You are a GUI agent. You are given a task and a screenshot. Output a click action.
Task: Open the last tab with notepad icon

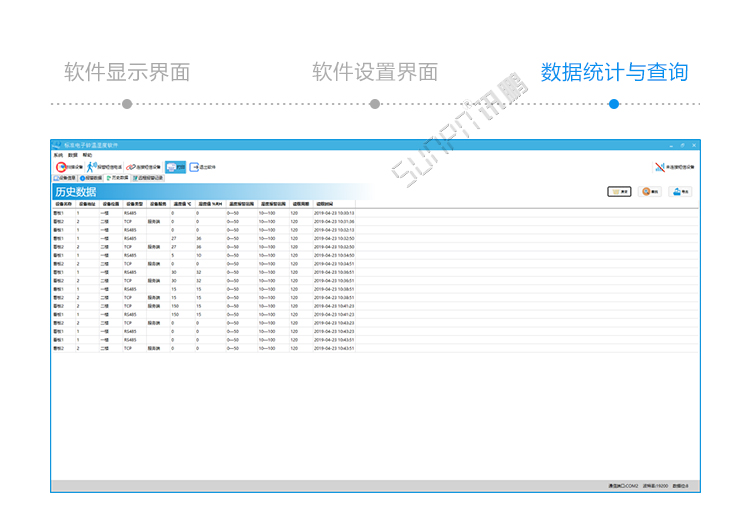click(148, 178)
